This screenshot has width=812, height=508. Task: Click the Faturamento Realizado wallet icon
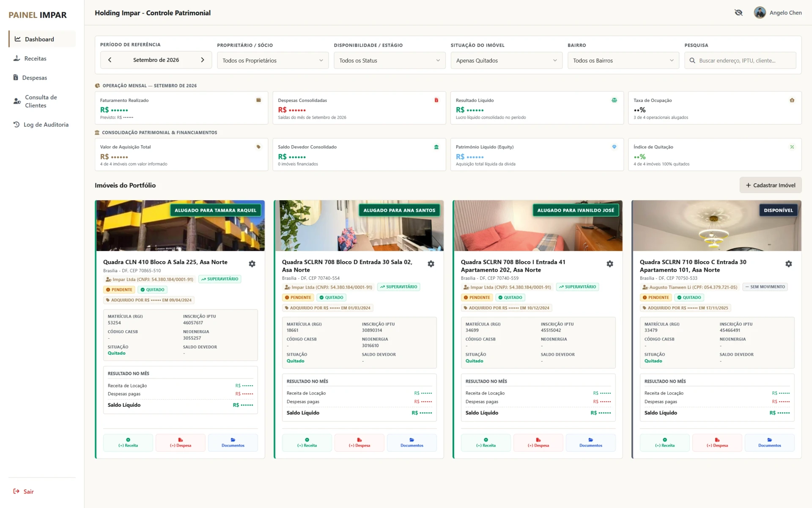click(x=258, y=100)
